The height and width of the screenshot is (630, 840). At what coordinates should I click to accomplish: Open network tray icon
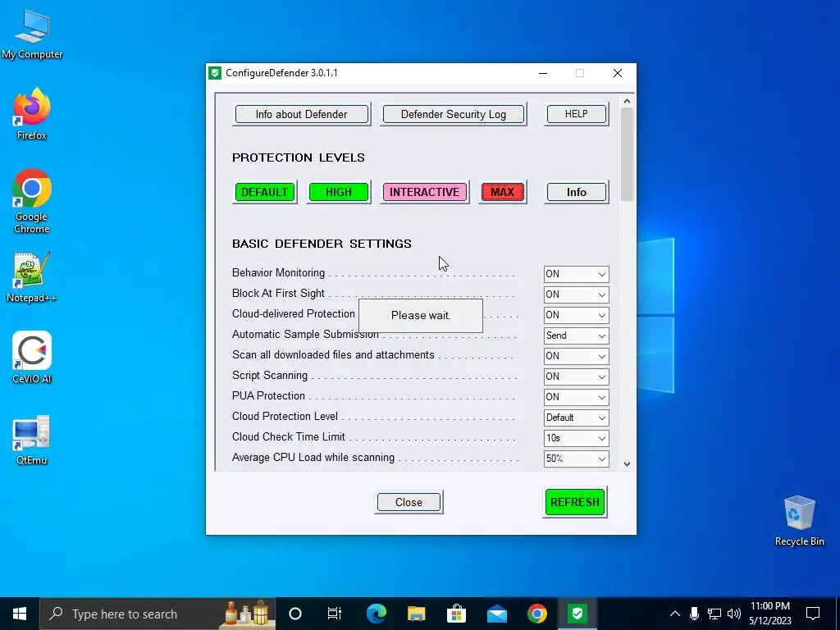(714, 614)
